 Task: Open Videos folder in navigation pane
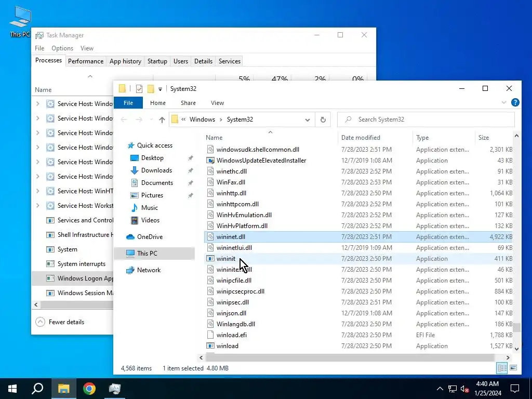tap(150, 220)
